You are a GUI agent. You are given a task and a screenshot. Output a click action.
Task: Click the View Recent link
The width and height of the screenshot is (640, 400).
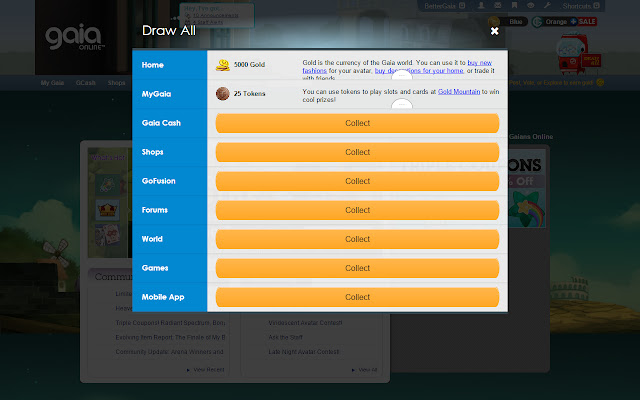click(209, 370)
